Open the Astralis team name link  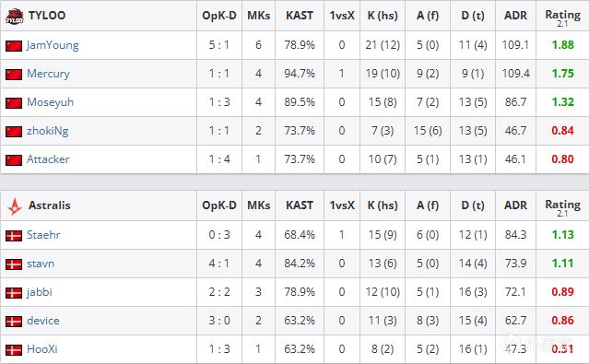click(x=50, y=205)
